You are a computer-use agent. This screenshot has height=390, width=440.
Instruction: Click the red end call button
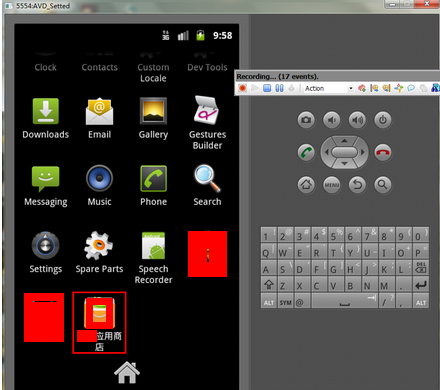pos(383,152)
